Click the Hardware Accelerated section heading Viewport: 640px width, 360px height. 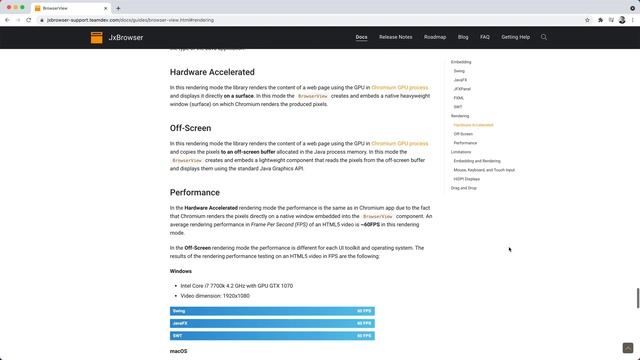tap(212, 72)
